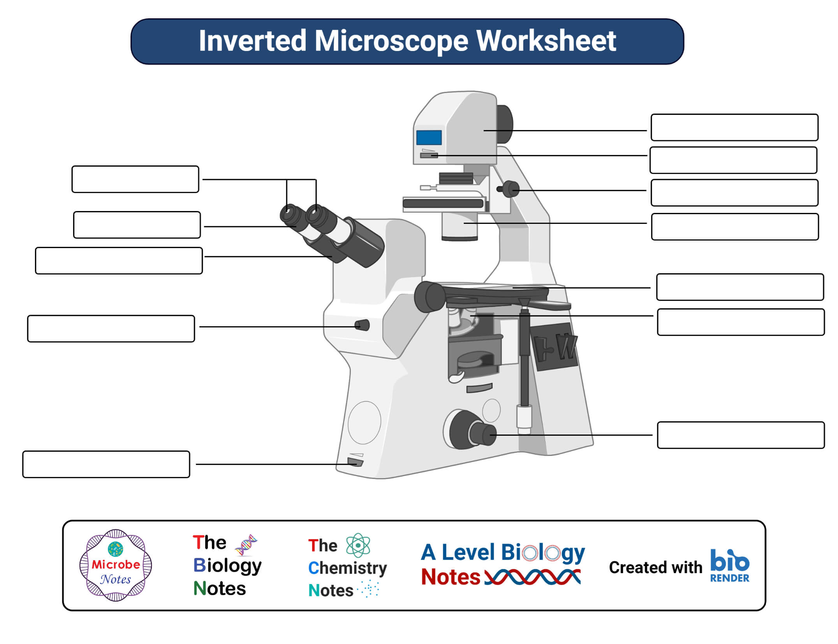Select the fourth left-side label field
This screenshot has height=644, width=838.
[x=111, y=326]
